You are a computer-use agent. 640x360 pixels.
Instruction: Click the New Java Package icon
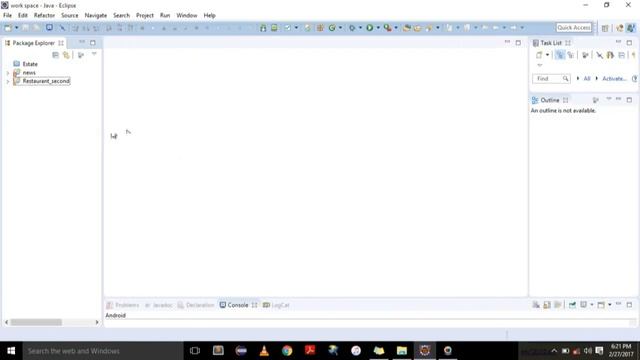click(x=320, y=28)
